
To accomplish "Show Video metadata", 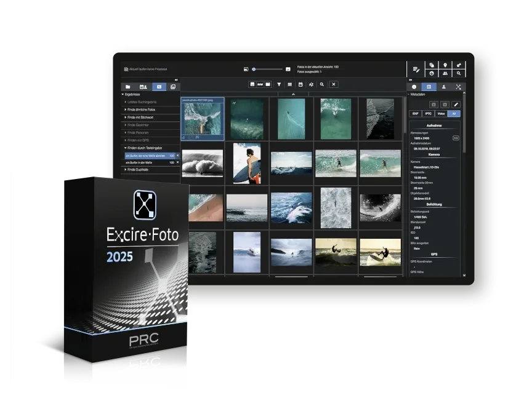I will coord(441,114).
